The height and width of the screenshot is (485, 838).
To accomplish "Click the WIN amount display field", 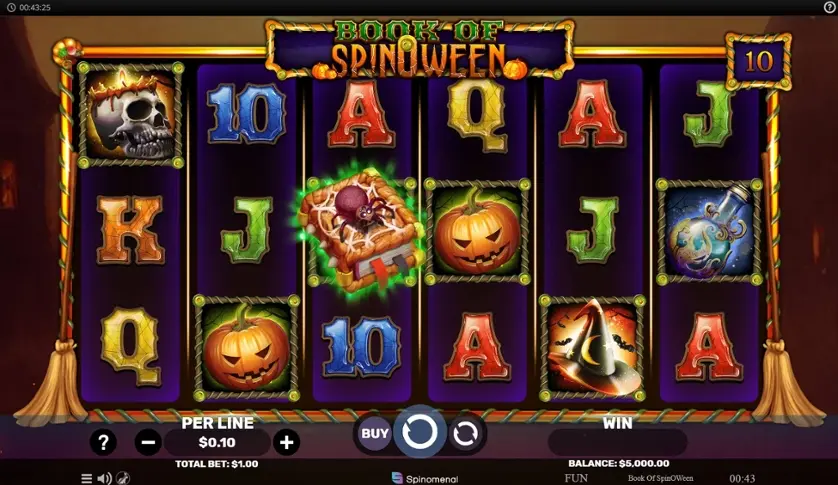I will pos(618,443).
